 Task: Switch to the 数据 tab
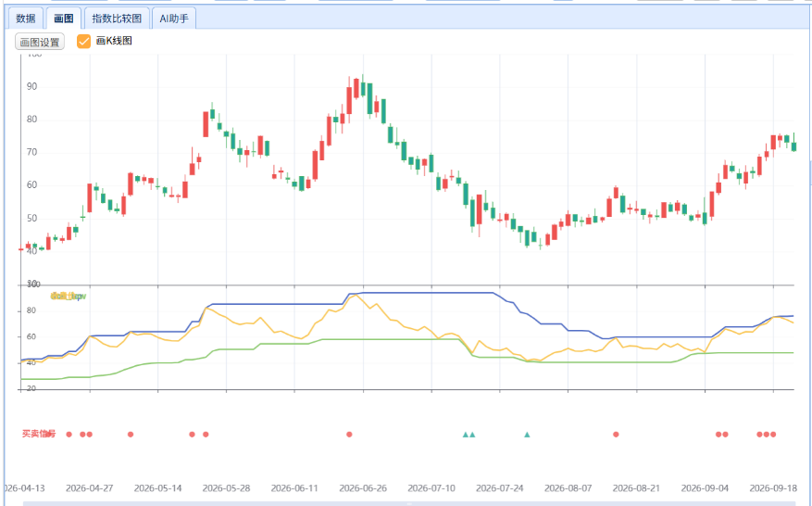25,19
